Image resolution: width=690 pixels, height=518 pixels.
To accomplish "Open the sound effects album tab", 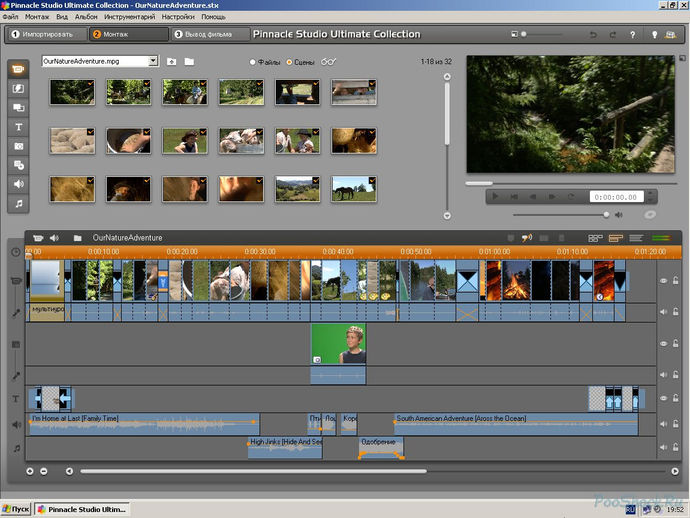I will [x=18, y=184].
